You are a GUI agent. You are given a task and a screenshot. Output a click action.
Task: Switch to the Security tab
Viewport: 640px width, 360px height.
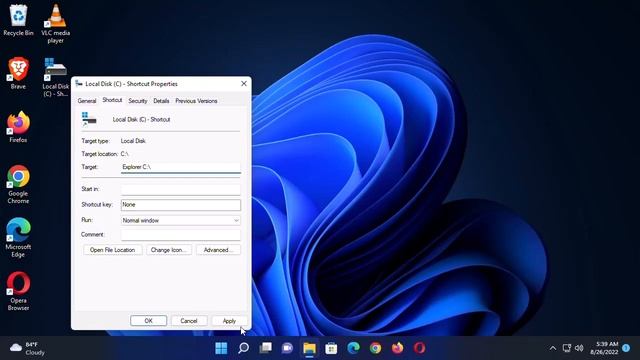pyautogui.click(x=138, y=101)
